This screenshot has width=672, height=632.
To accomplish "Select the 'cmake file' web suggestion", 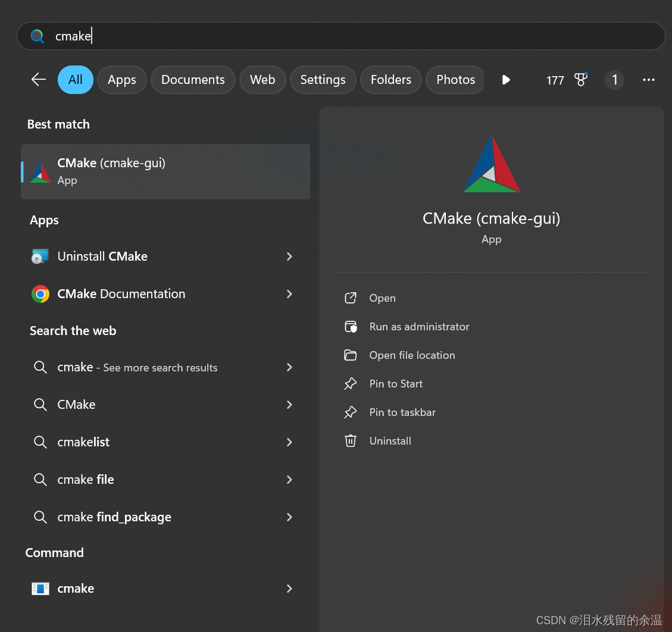I will point(165,480).
